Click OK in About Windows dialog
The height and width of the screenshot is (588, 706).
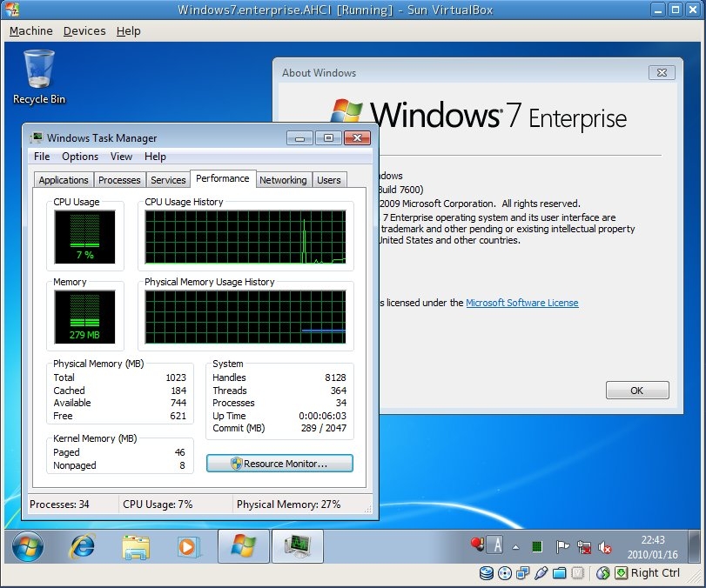pyautogui.click(x=637, y=391)
